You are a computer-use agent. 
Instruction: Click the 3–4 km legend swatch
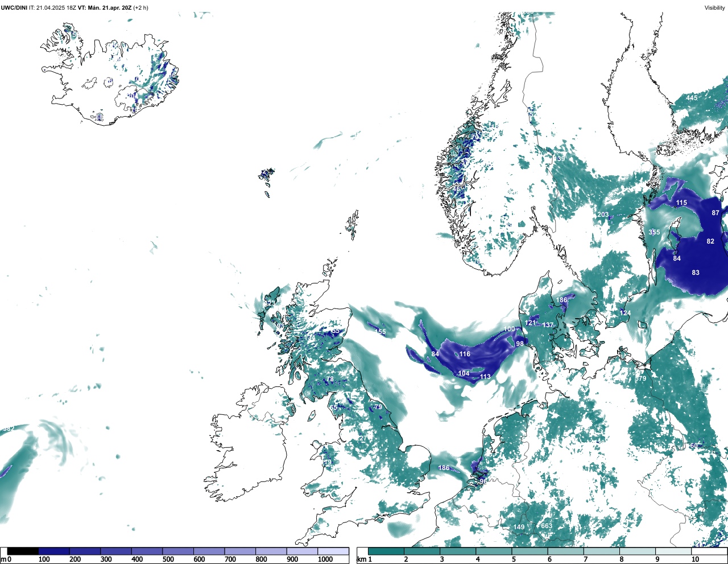pyautogui.click(x=458, y=551)
